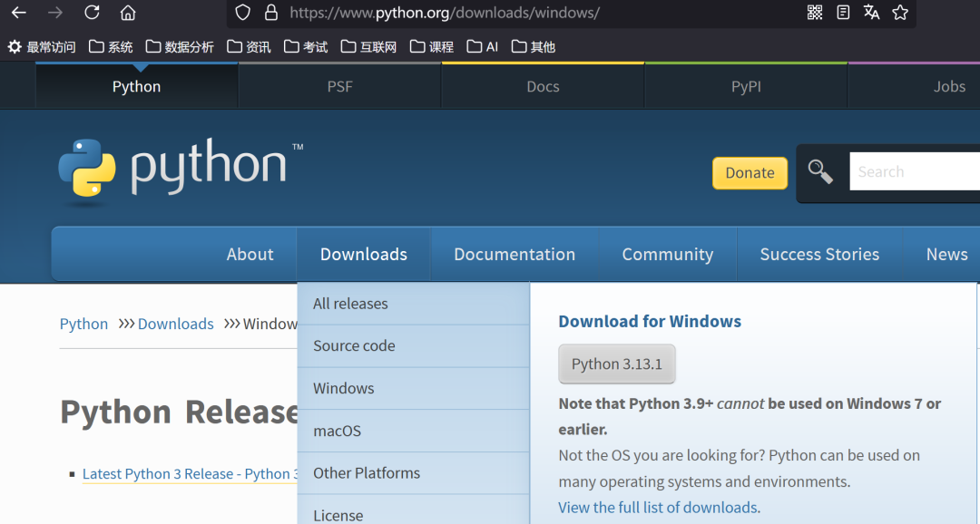
Task: Open the Downloads navigation menu
Action: coord(364,254)
